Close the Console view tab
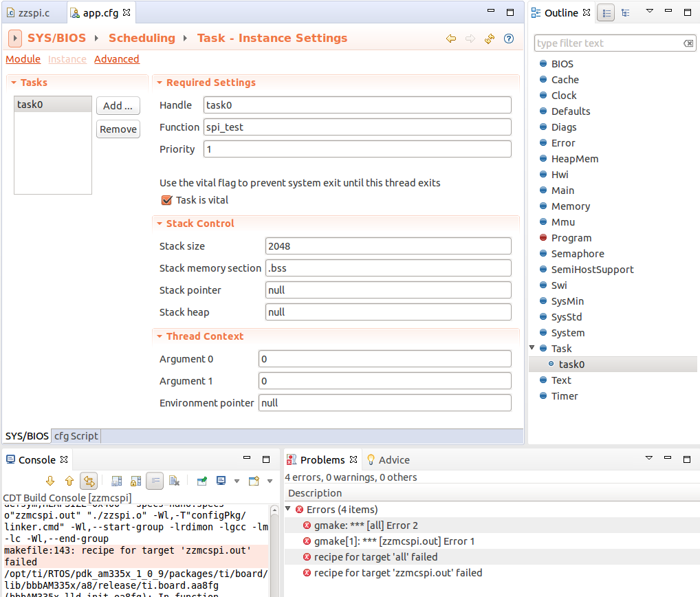Viewport: 700px width, 597px height. (64, 459)
